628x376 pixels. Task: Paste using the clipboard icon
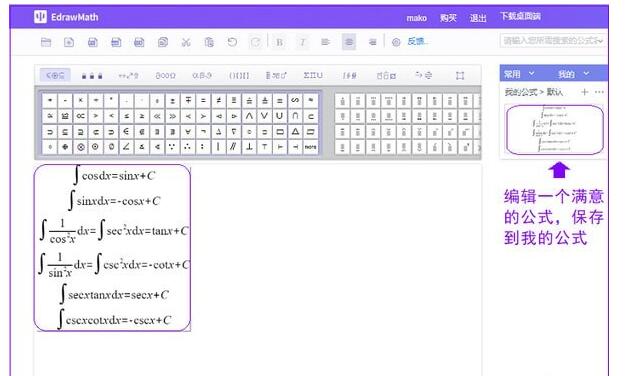click(x=209, y=42)
